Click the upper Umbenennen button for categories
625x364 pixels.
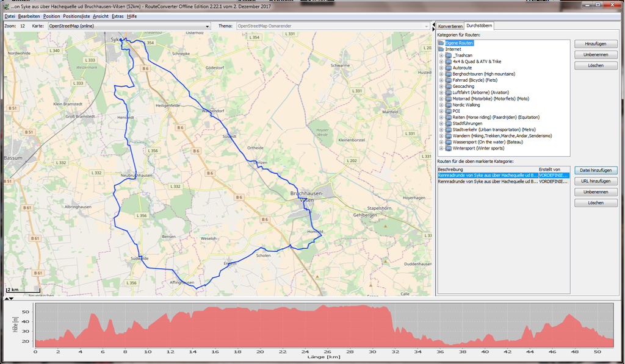click(596, 54)
